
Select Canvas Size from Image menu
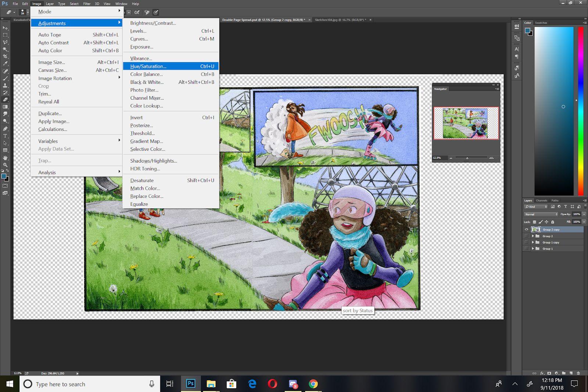[x=76, y=70]
